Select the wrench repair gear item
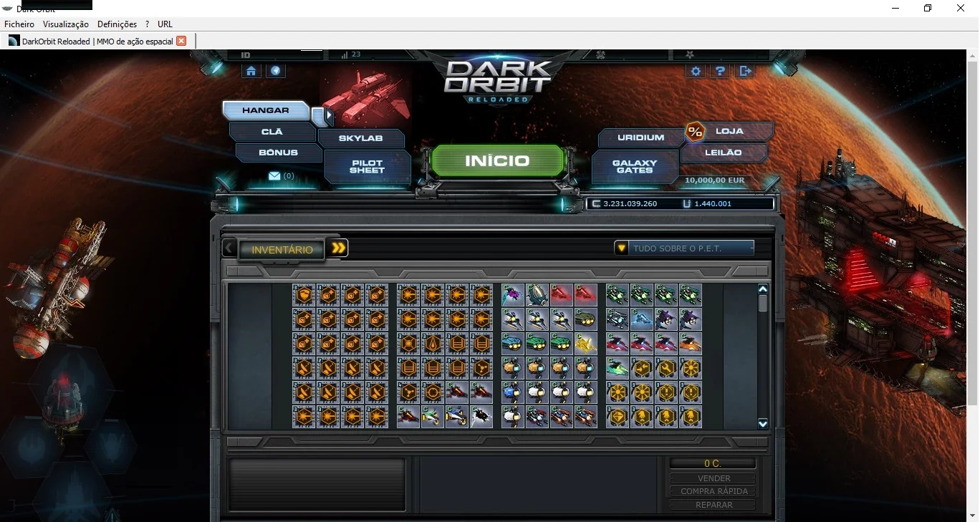 pos(666,368)
